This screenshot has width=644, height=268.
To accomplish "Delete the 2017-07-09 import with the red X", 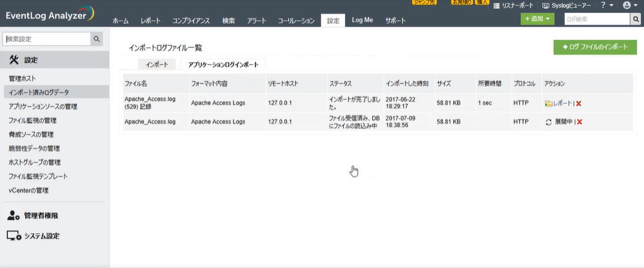I will click(580, 122).
